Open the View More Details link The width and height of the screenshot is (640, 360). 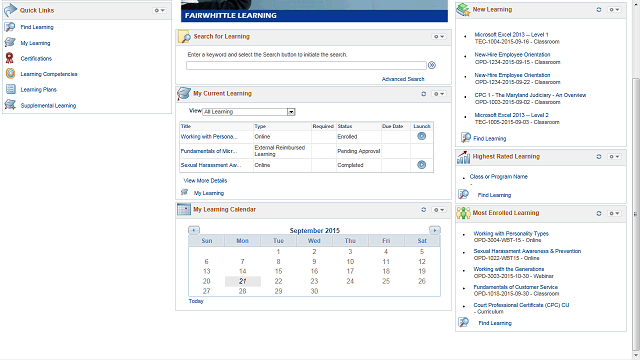205,180
